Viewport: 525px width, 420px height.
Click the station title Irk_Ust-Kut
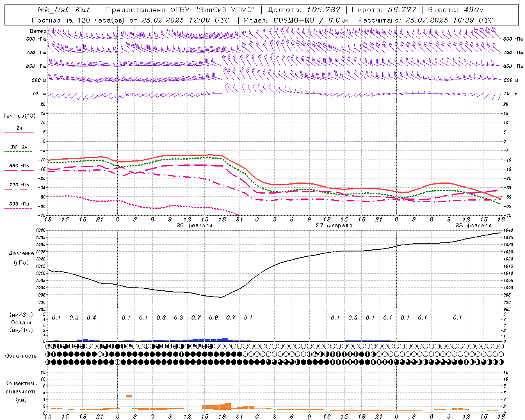63,10
